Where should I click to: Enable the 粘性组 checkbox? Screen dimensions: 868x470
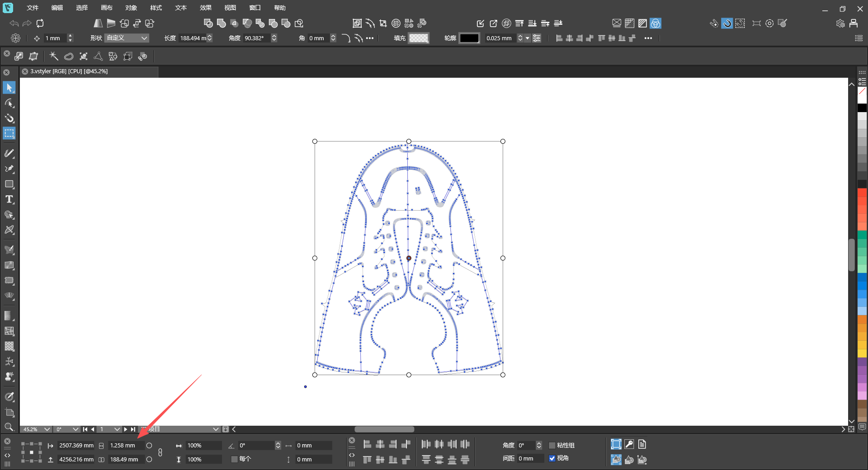[552, 446]
